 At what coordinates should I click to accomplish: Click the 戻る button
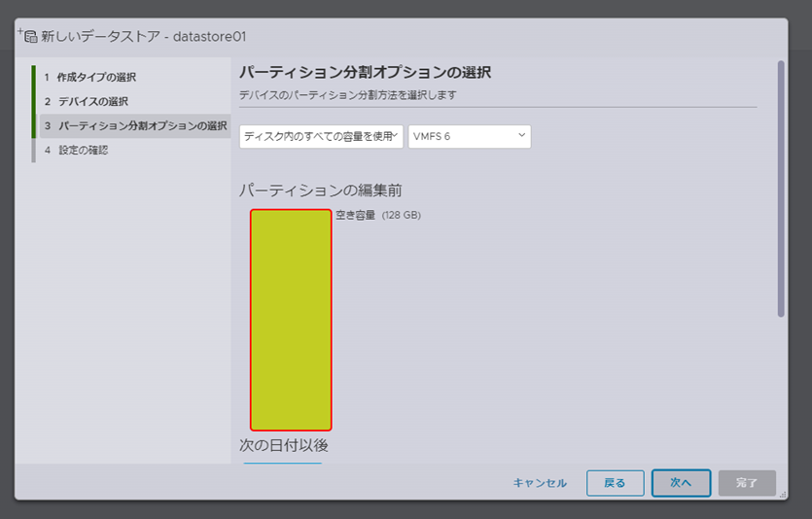click(x=616, y=483)
